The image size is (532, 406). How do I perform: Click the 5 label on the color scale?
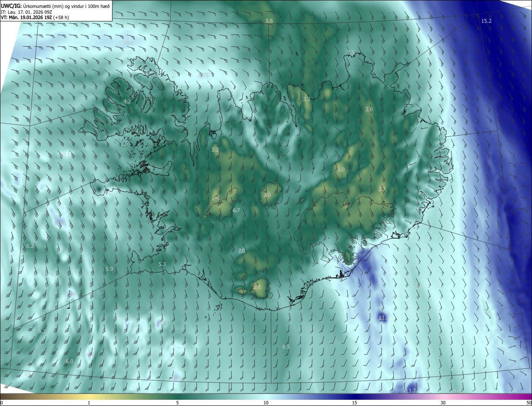click(x=177, y=403)
